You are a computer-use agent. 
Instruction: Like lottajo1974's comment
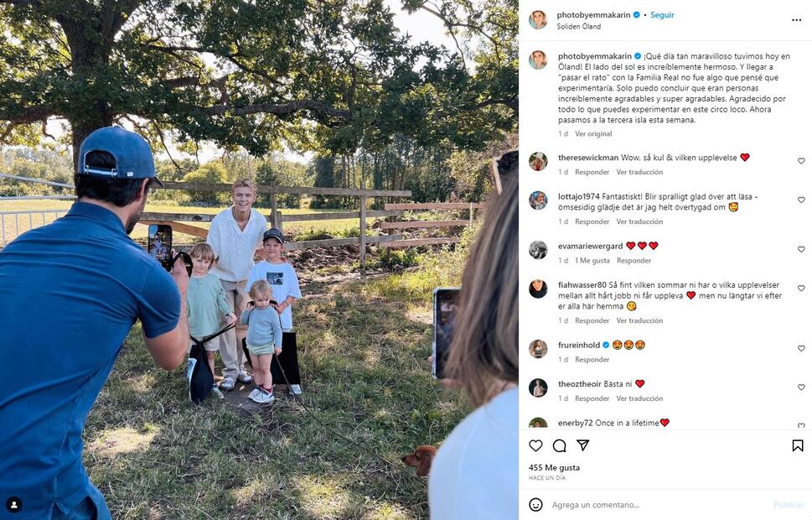pos(801,200)
